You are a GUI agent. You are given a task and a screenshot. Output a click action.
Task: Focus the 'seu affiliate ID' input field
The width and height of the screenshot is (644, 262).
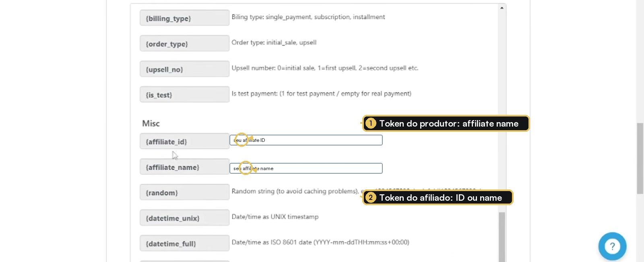point(306,140)
